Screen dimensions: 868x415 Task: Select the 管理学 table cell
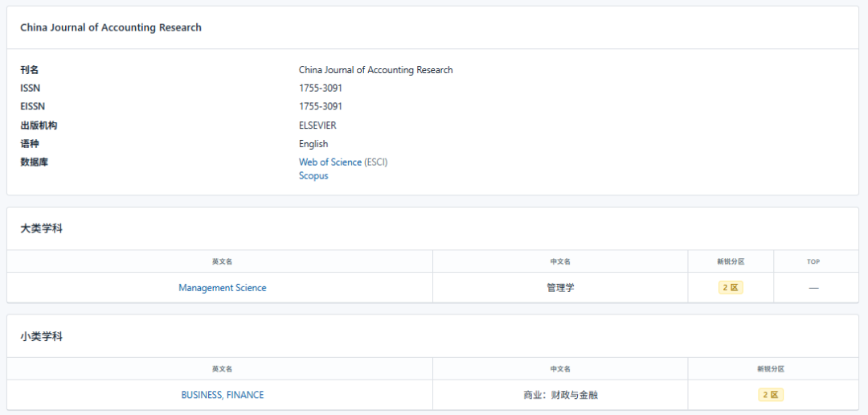(x=560, y=288)
